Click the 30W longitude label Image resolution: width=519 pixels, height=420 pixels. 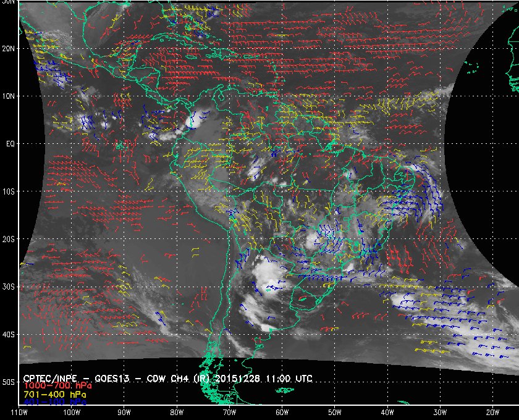tap(440, 413)
